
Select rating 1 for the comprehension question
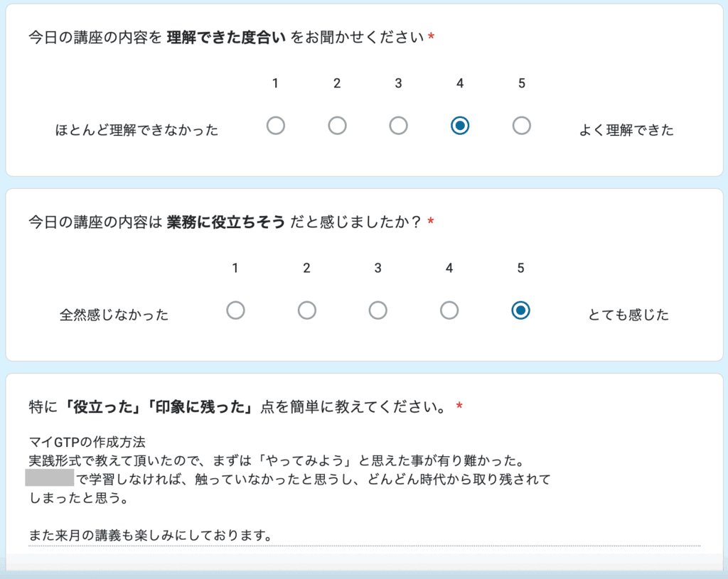pyautogui.click(x=276, y=126)
